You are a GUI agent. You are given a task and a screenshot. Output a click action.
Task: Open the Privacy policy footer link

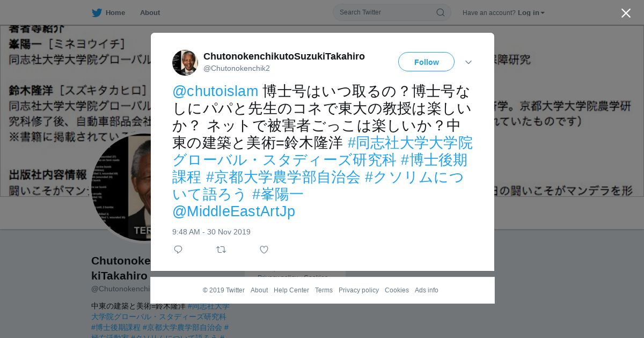coord(358,290)
